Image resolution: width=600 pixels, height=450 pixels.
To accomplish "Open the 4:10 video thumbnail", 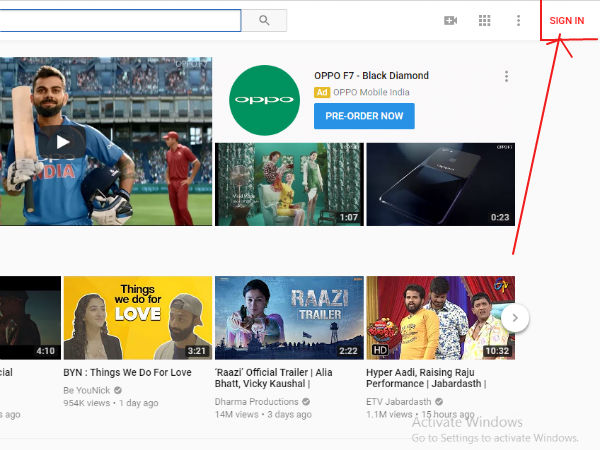I will (30, 318).
